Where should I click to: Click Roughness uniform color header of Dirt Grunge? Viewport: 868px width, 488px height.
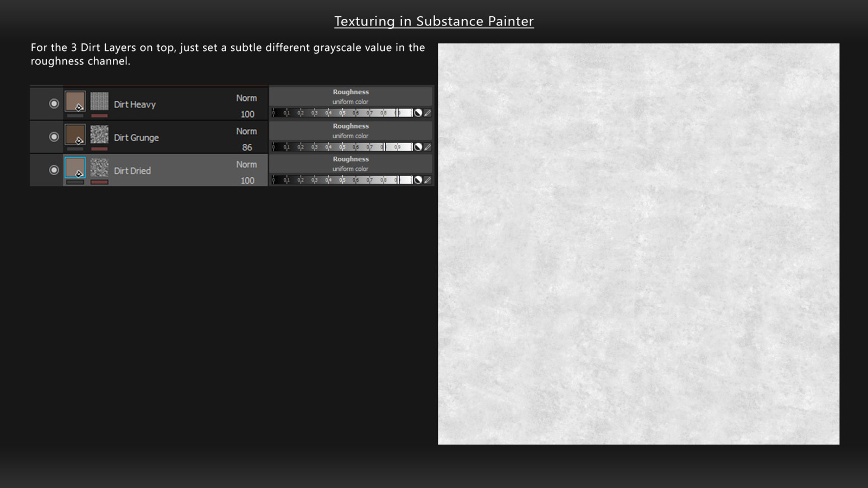pos(350,131)
